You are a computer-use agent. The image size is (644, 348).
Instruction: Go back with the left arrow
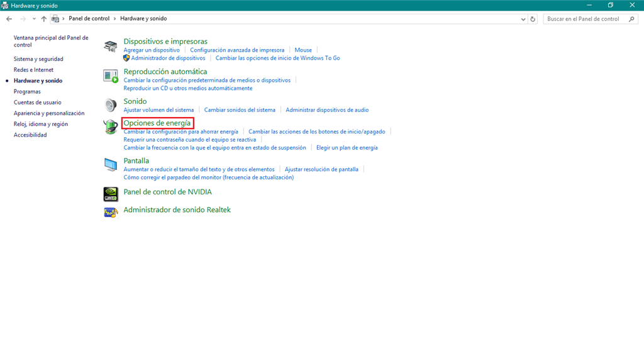(9, 19)
